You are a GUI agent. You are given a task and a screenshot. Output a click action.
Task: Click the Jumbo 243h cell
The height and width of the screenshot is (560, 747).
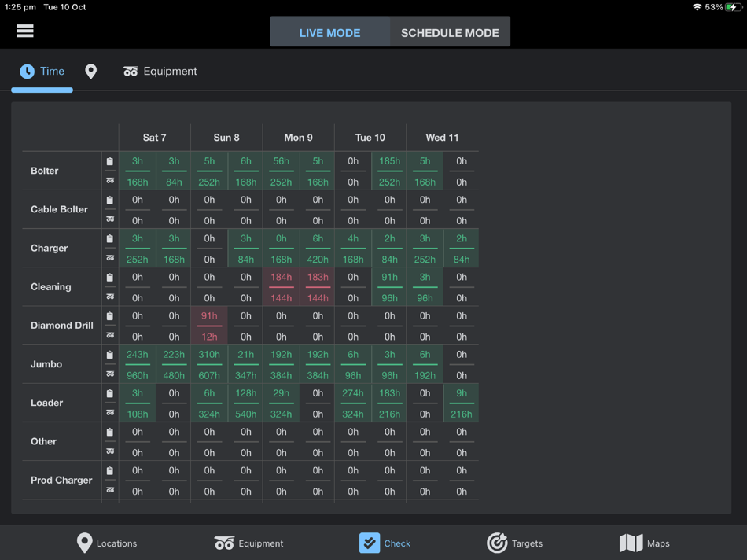[137, 354]
